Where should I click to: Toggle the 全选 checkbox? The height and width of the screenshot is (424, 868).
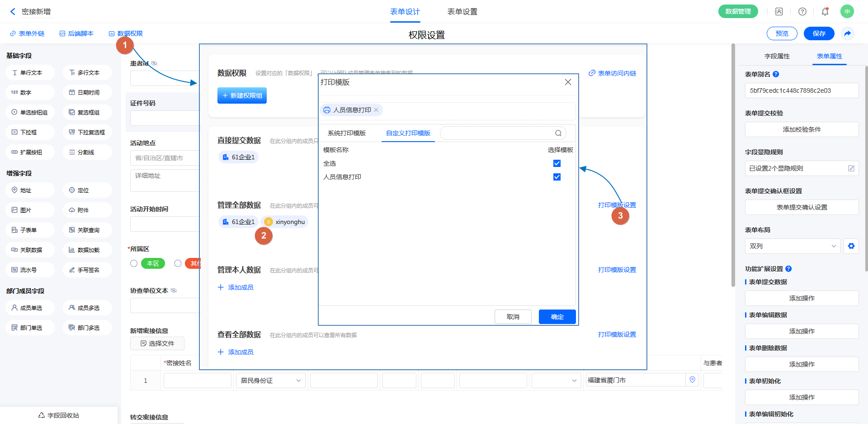[557, 163]
